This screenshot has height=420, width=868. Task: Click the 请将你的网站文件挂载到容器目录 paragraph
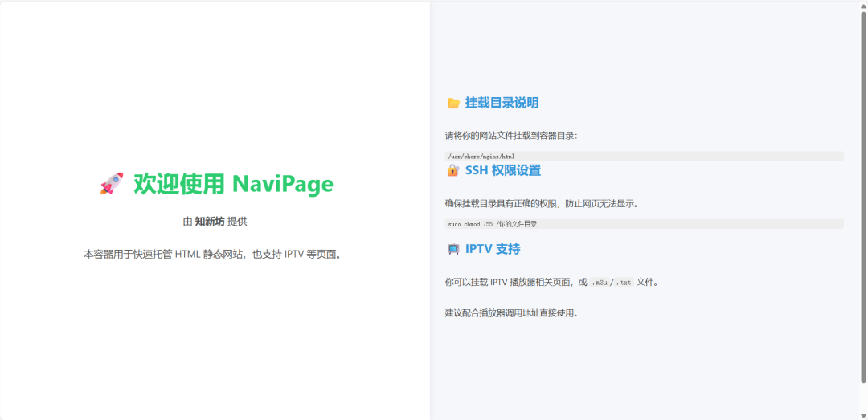pyautogui.click(x=511, y=136)
